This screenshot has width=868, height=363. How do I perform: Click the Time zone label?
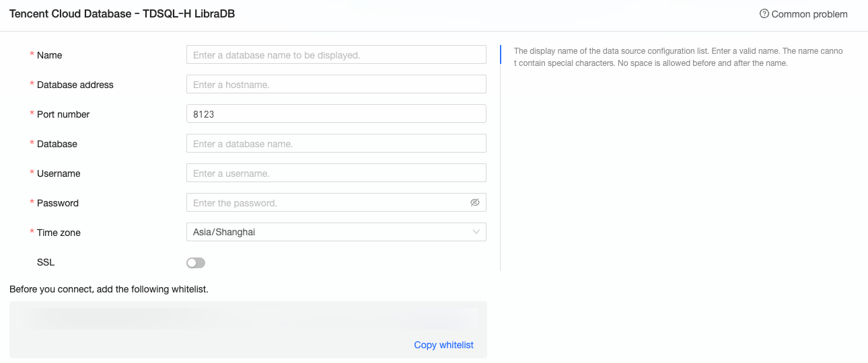(x=59, y=233)
